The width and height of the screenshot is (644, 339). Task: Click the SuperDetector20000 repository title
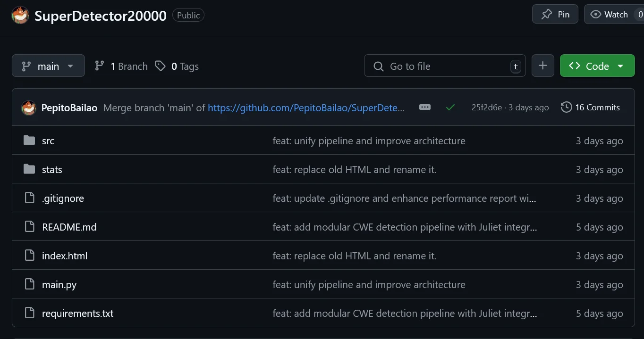(x=101, y=16)
